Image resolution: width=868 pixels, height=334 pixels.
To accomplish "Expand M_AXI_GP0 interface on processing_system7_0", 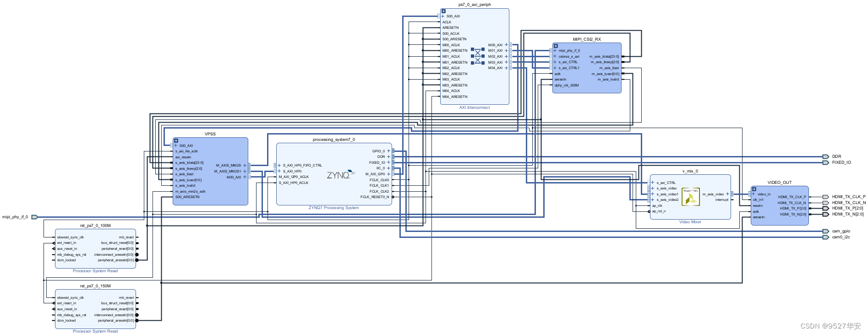I will [389, 174].
